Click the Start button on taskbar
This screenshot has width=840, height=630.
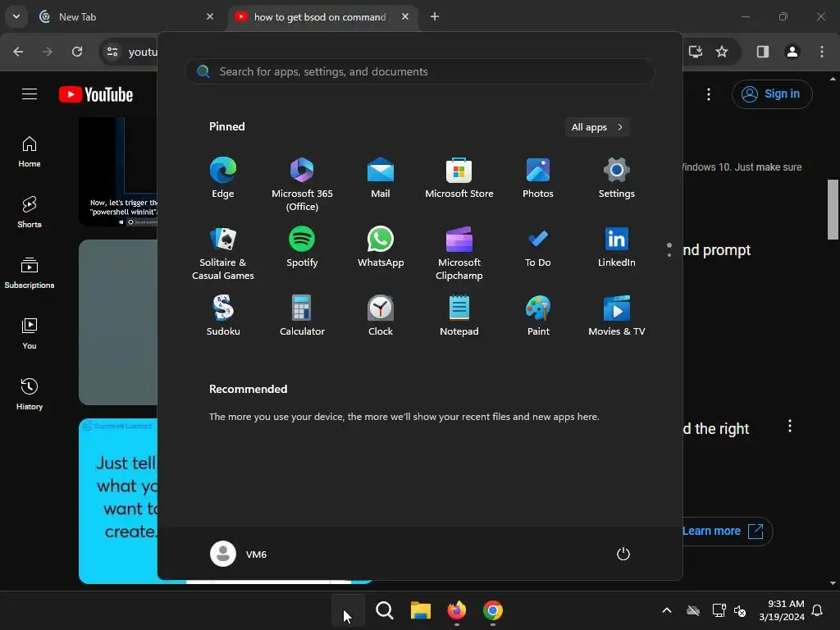point(348,610)
